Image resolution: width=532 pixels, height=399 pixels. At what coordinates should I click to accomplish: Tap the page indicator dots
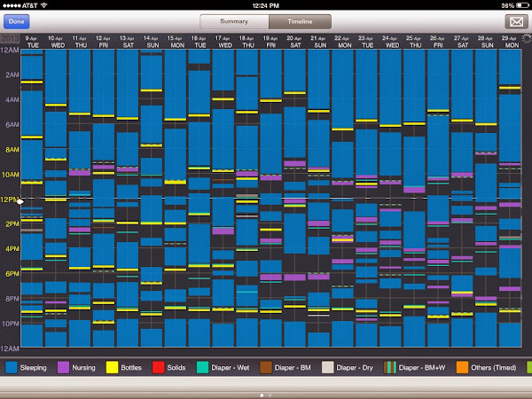266,394
